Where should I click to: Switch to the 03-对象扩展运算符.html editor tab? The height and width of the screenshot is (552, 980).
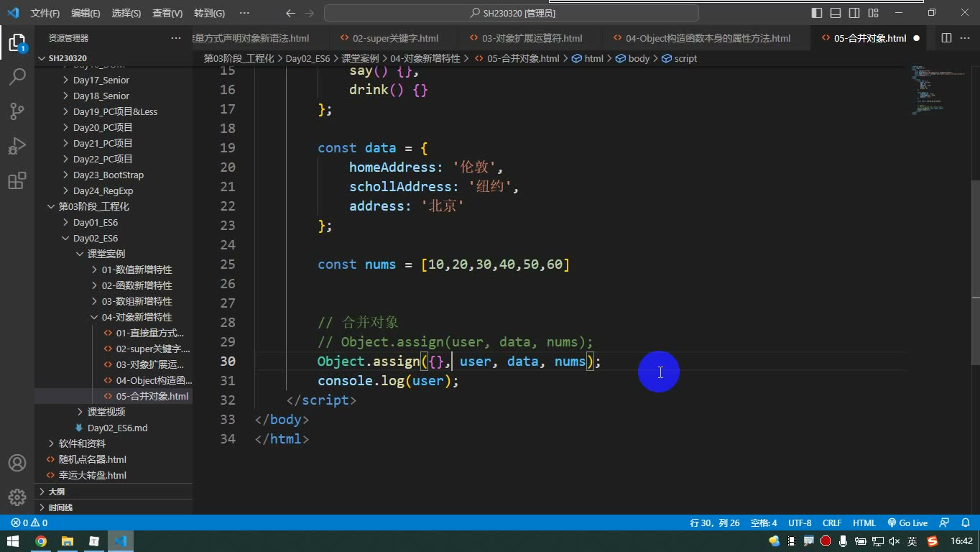[532, 38]
